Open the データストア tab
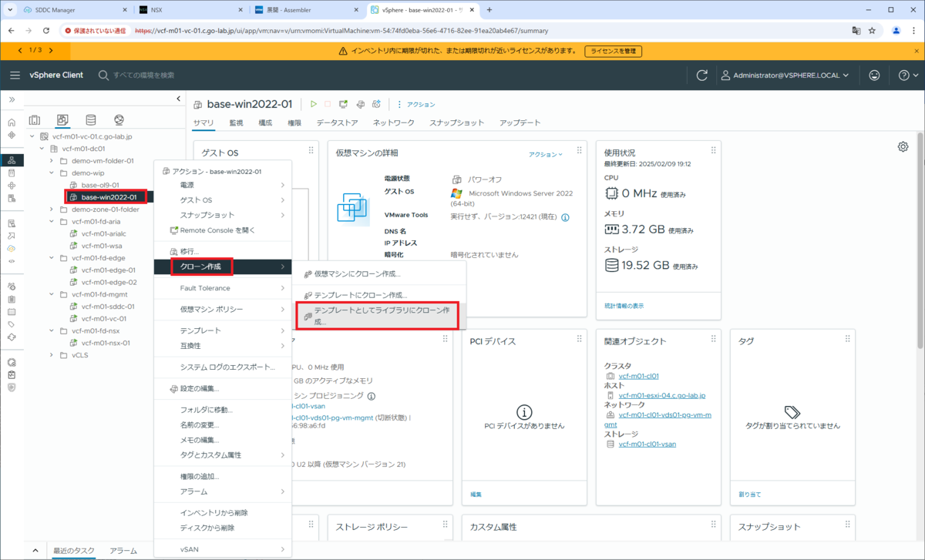Screen dimensions: 925x560 (337, 123)
